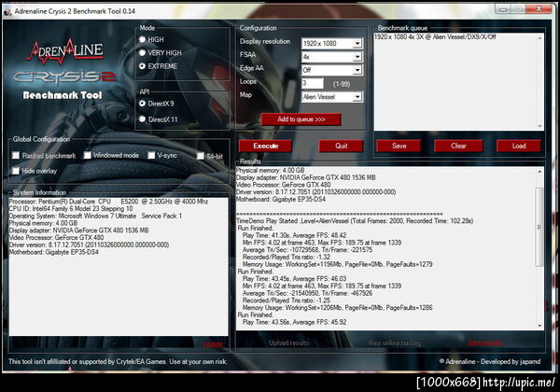Viewport: 560px width, 392px height.
Task: Click the Operating System line in System Information
Action: [x=95, y=216]
